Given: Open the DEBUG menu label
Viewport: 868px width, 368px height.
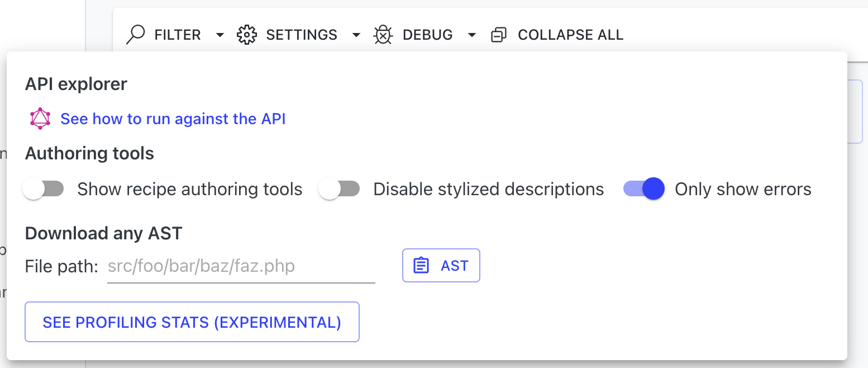Looking at the screenshot, I should [428, 35].
